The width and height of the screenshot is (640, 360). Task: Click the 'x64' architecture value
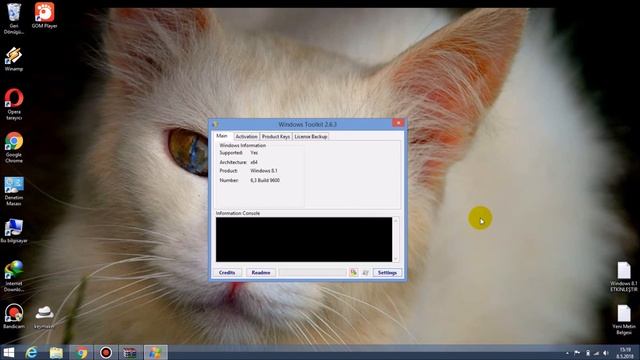point(254,162)
